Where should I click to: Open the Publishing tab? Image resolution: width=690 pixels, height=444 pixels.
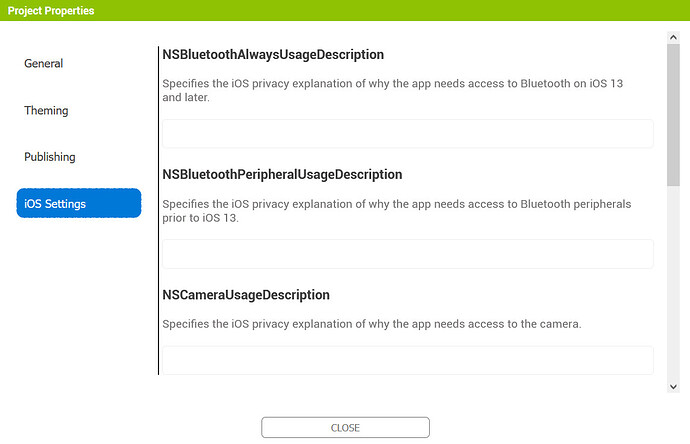50,157
